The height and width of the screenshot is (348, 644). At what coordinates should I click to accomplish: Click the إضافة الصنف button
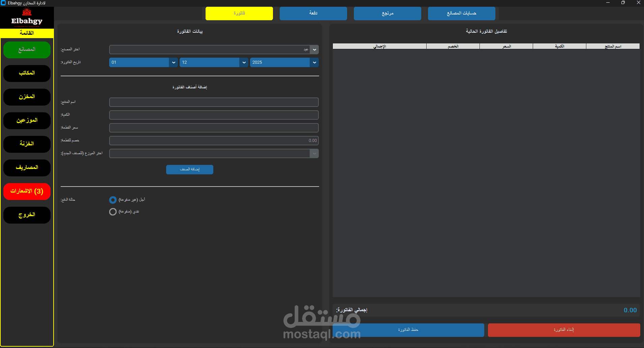(x=189, y=169)
